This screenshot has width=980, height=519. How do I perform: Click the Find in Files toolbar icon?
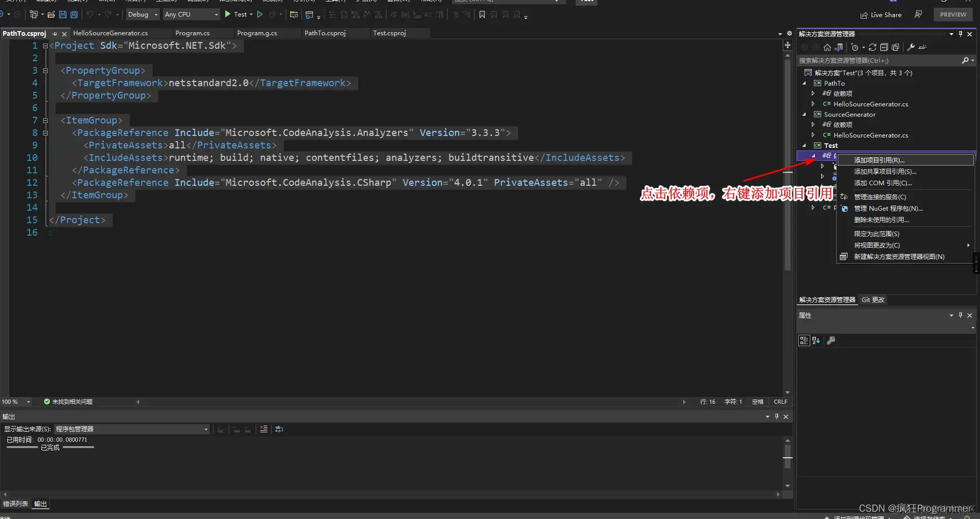click(294, 15)
